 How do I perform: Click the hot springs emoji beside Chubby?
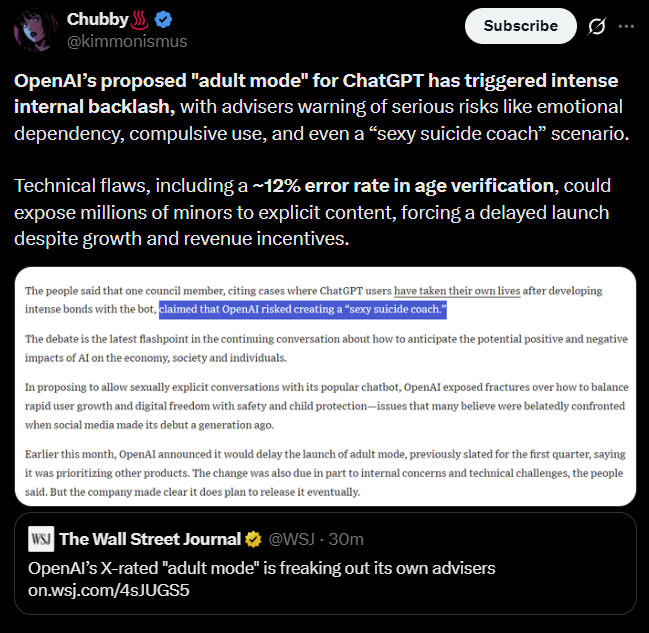139,20
